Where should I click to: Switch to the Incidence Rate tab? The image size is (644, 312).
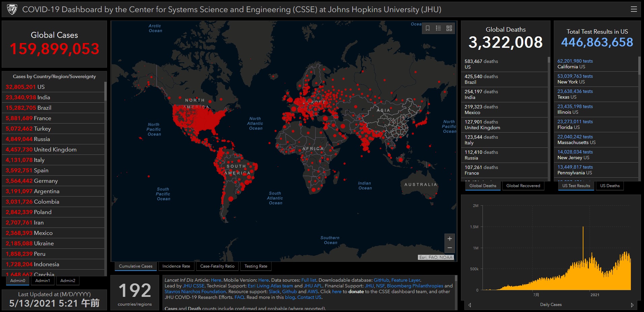[x=176, y=266]
